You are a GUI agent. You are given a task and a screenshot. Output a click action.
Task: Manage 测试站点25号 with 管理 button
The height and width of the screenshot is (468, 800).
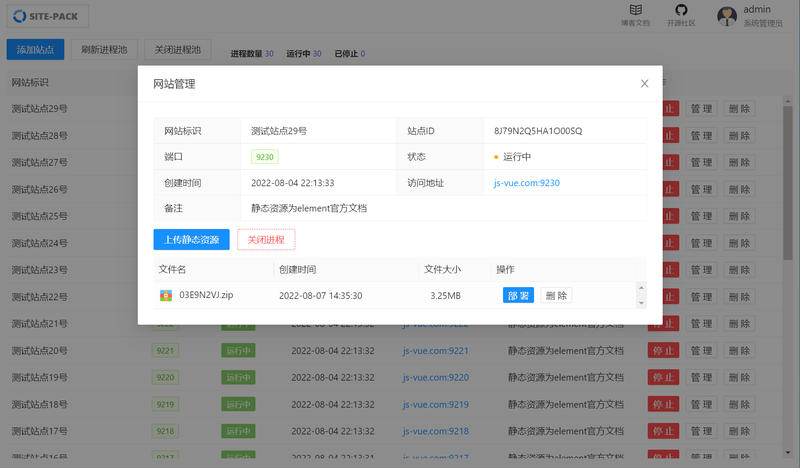tap(701, 216)
